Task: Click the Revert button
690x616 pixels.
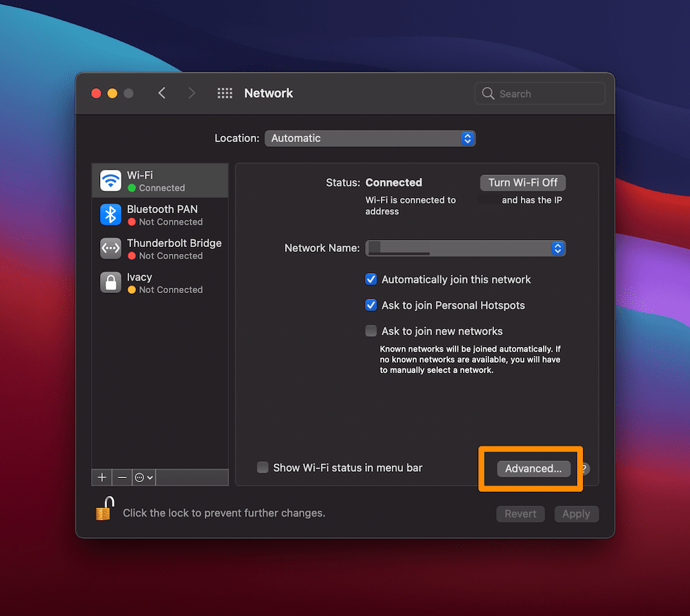Action: point(520,514)
